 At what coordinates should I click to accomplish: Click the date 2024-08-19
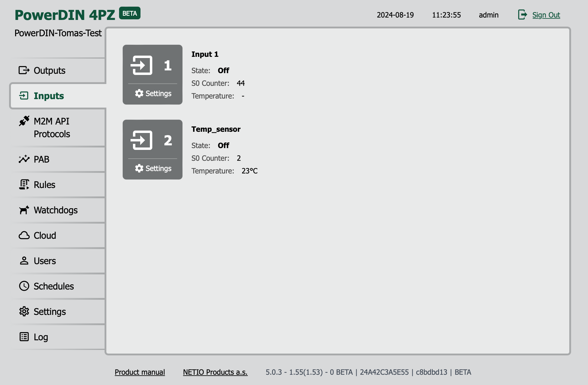(x=395, y=15)
